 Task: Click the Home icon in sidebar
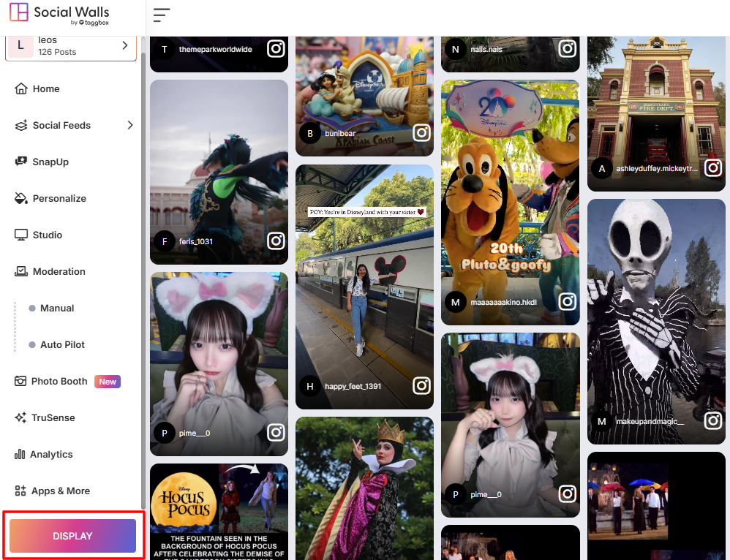click(x=20, y=88)
